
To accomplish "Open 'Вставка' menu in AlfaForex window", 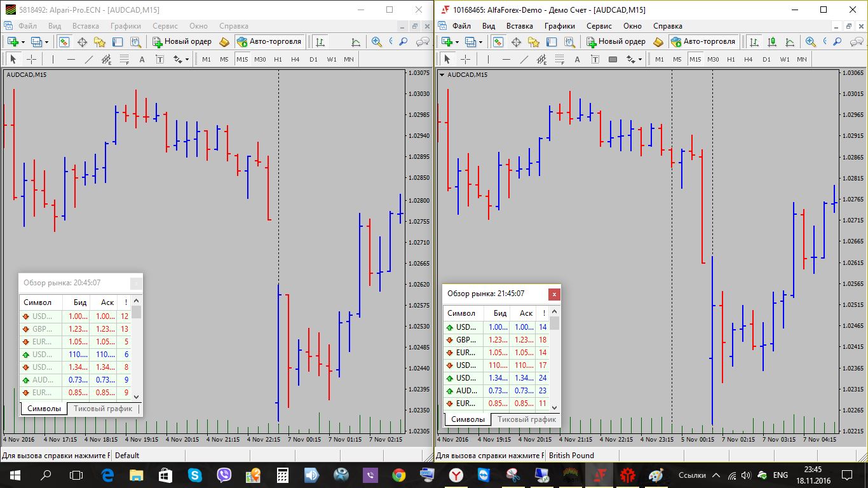I will click(520, 26).
